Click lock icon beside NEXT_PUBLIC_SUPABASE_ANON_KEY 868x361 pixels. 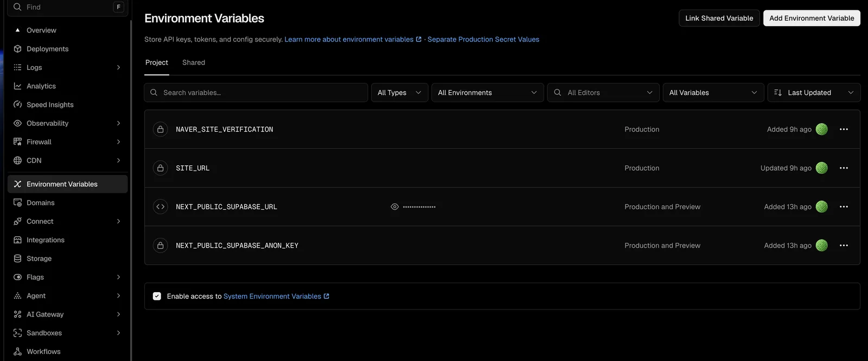click(x=161, y=246)
